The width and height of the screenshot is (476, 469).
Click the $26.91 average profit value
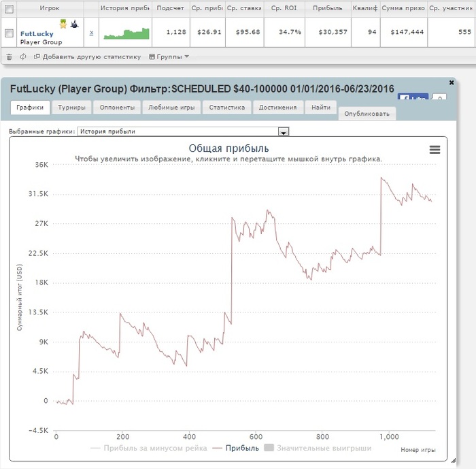click(209, 32)
